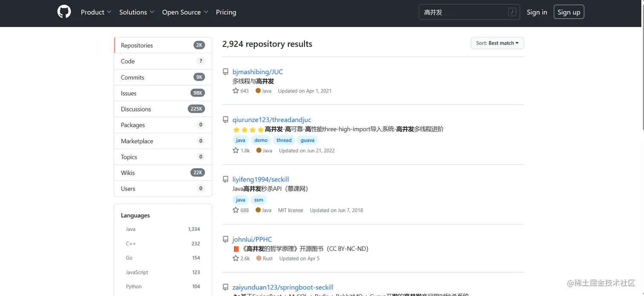
Task: Select the Commits filter
Action: click(x=163, y=77)
